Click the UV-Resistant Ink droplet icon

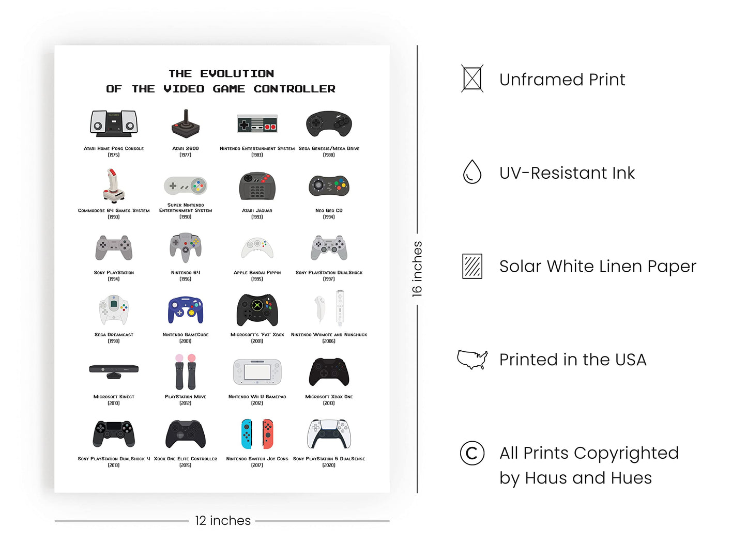tap(472, 172)
